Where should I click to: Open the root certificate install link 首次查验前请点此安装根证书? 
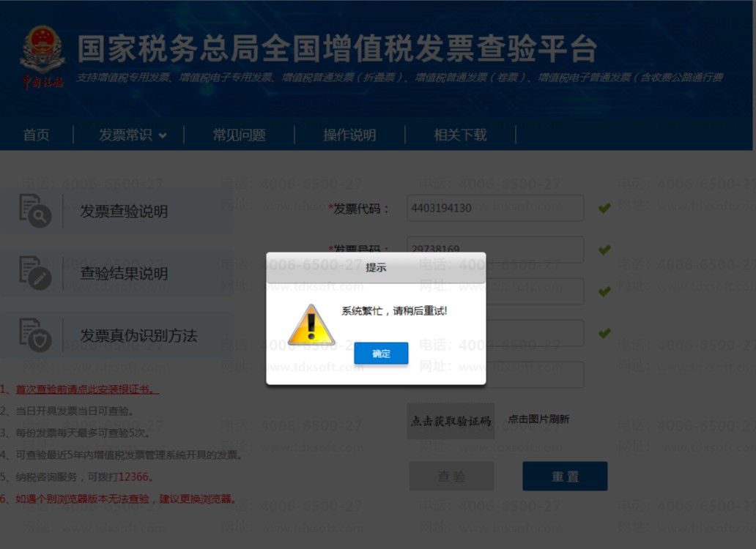(87, 389)
